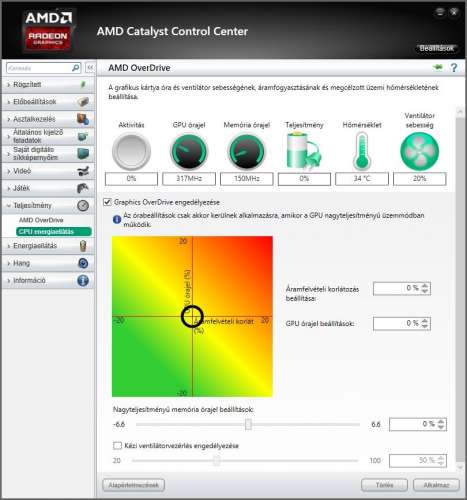Open AMD OverDrive sidebar item
The width and height of the screenshot is (467, 500).
(41, 220)
